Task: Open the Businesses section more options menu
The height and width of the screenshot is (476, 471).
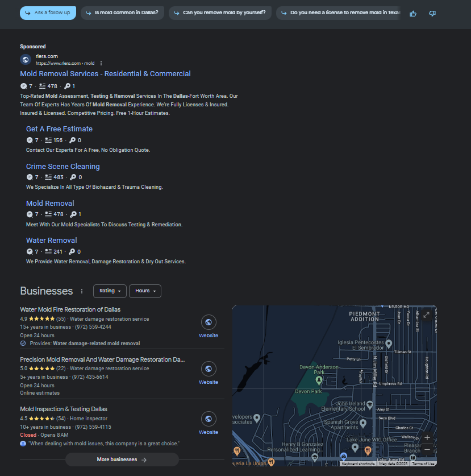Action: click(x=82, y=291)
